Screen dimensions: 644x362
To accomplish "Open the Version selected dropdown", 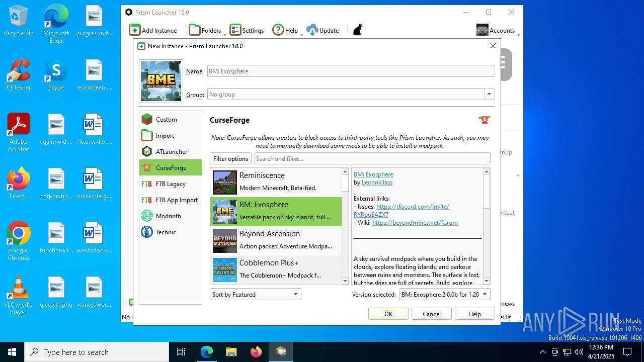I will pyautogui.click(x=444, y=295).
